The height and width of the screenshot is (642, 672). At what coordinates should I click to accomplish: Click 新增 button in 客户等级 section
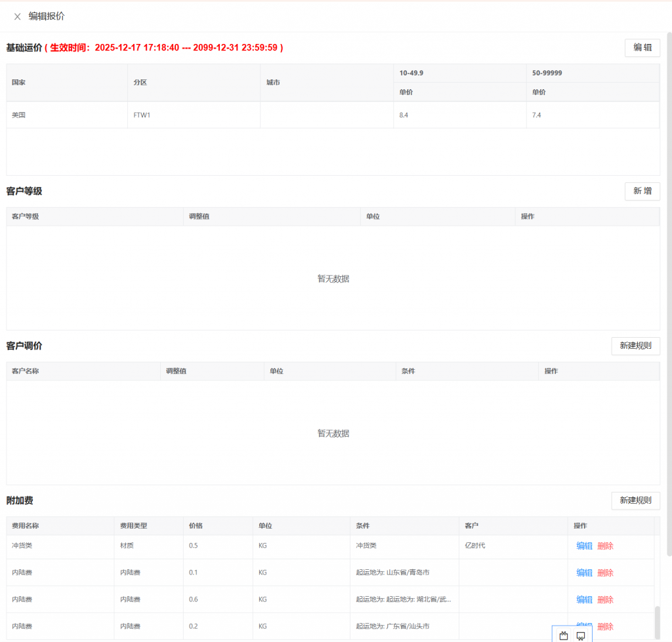pos(642,191)
